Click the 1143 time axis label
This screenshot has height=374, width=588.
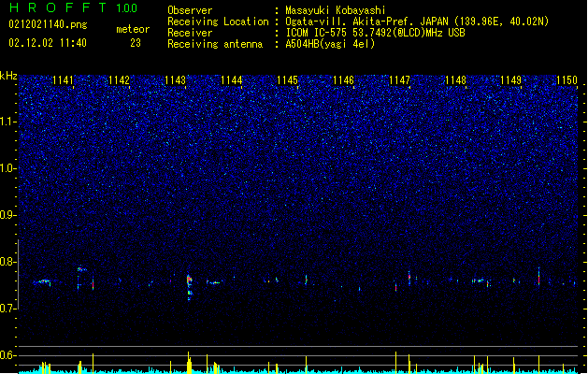tap(175, 80)
